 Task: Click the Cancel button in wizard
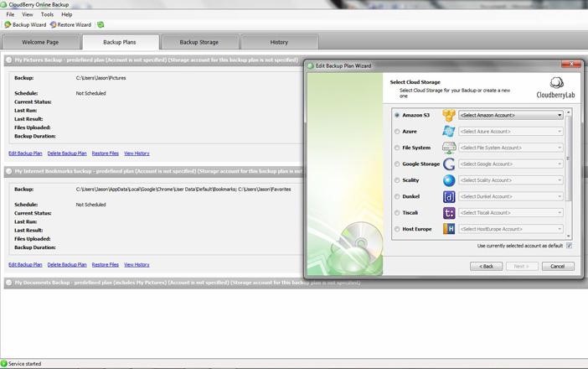coord(558,266)
